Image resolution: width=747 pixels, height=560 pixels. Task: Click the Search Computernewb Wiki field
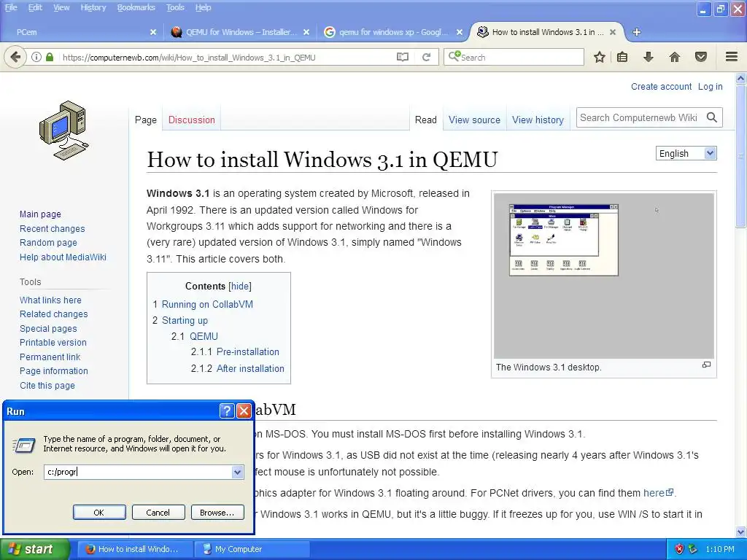coord(640,117)
